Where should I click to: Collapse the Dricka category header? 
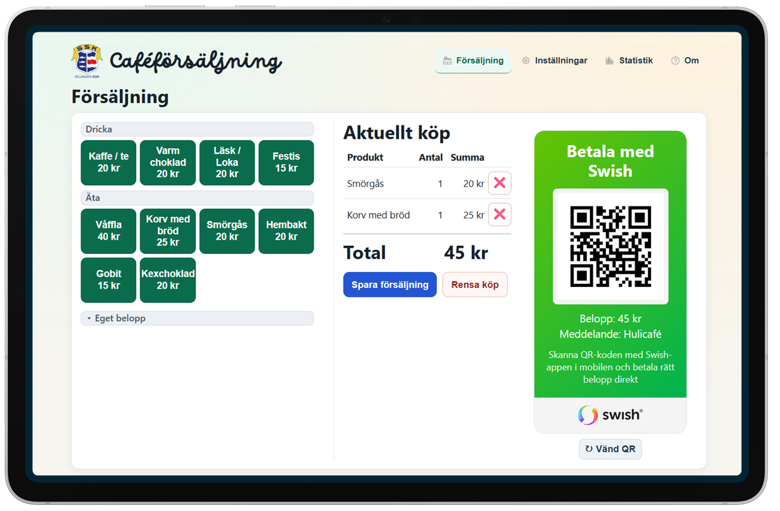pos(197,129)
